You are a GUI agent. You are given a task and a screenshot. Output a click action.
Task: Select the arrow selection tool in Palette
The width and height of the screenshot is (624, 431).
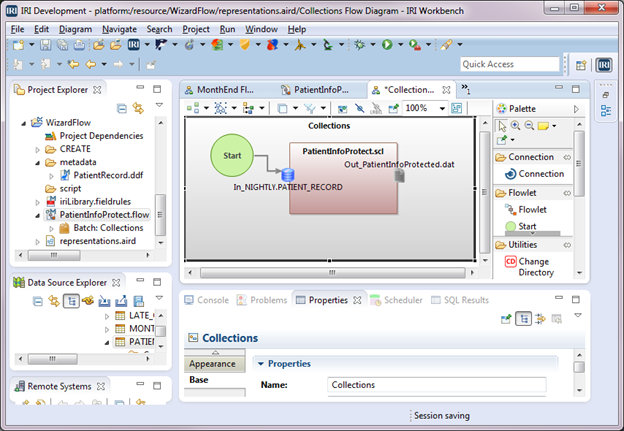tap(502, 126)
